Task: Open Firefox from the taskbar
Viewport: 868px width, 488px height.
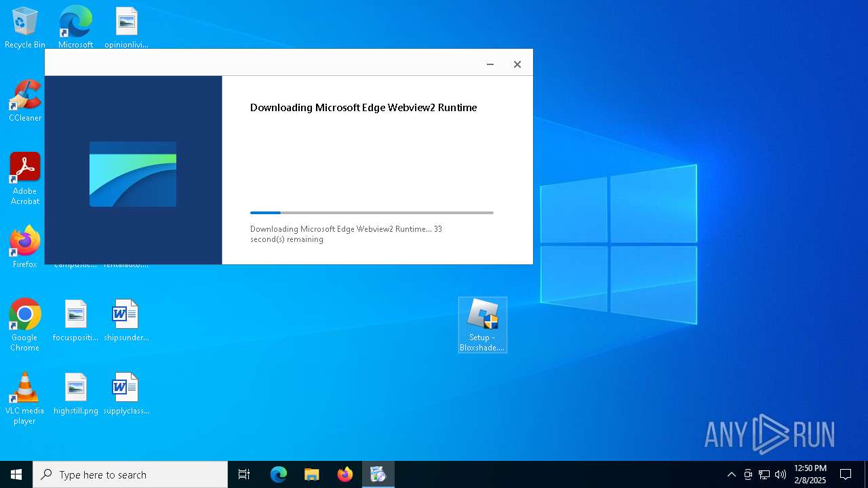Action: coord(344,474)
